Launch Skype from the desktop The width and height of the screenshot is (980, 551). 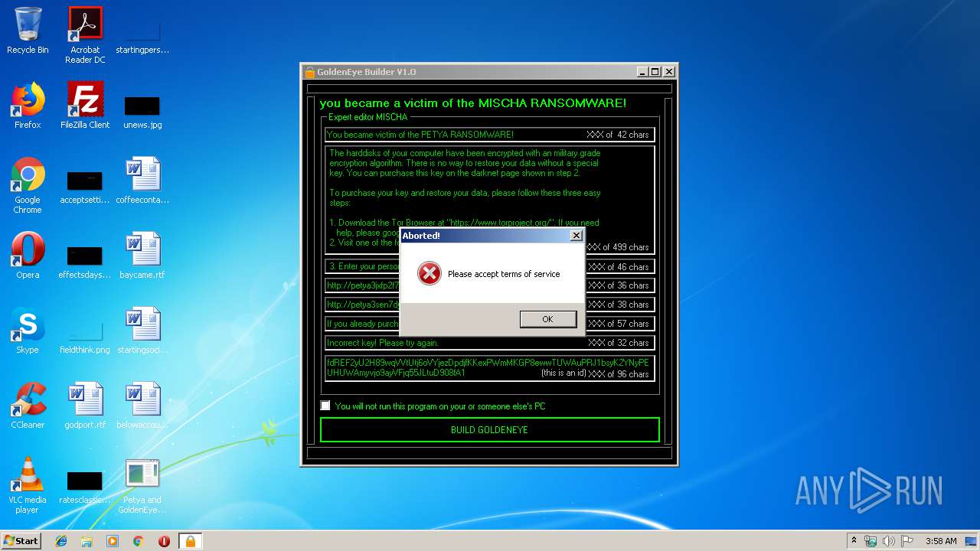pyautogui.click(x=28, y=331)
